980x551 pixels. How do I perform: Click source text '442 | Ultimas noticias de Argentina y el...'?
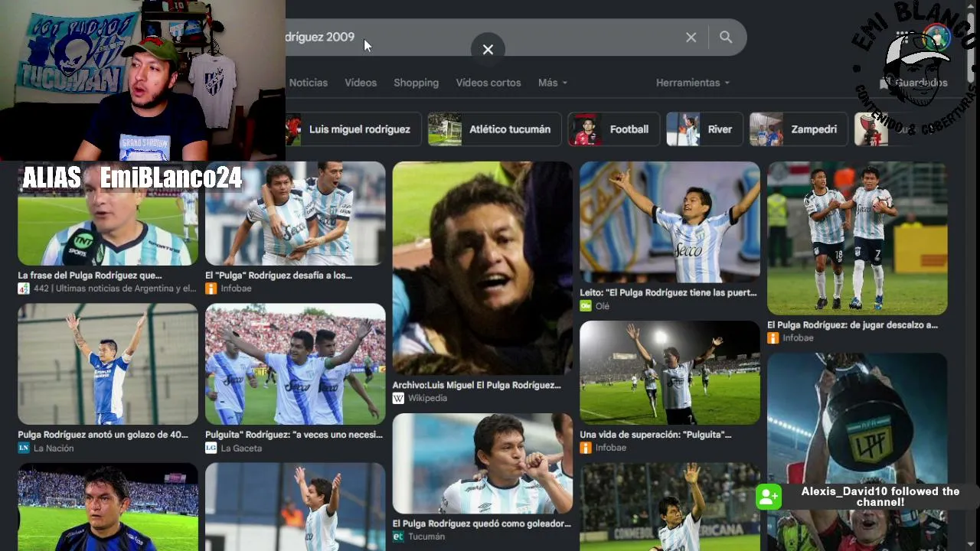[x=115, y=289]
